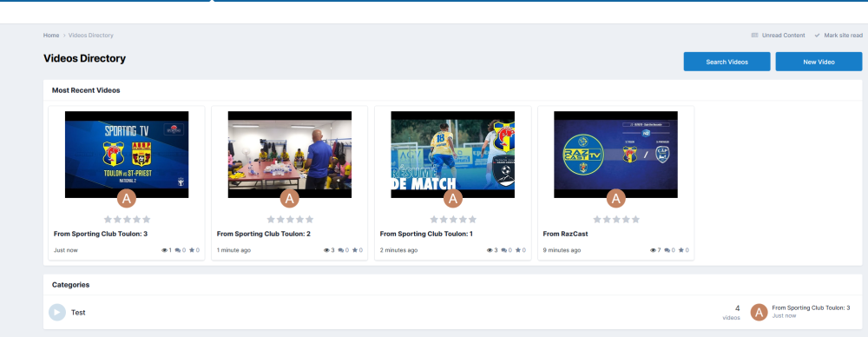868x337 pixels.
Task: Click star rating of Sporting Club Toulon: 2
Action: (x=290, y=220)
